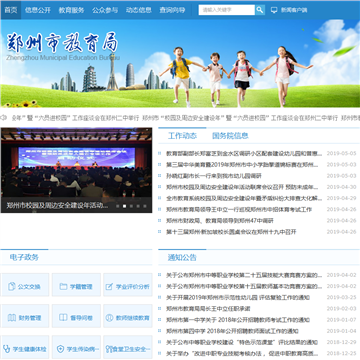360x360 pixels.
Task: Open news about 王中立 inspecting 中招体育考试
Action: click(239, 209)
